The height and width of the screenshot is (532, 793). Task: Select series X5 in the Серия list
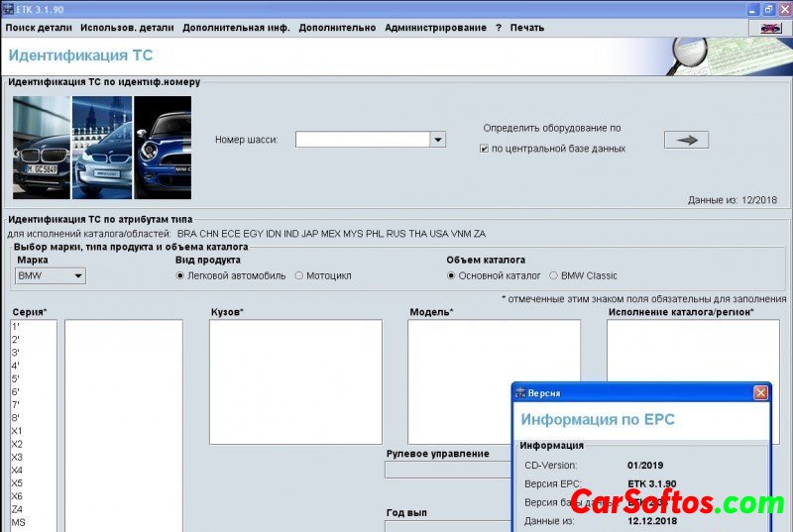17,483
